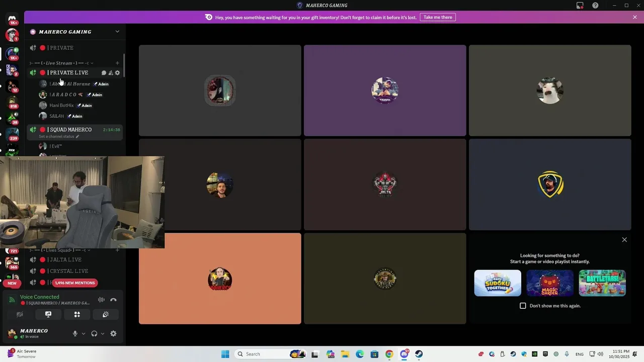Toggle camera on in voice panel
644x362 pixels.
point(20,314)
